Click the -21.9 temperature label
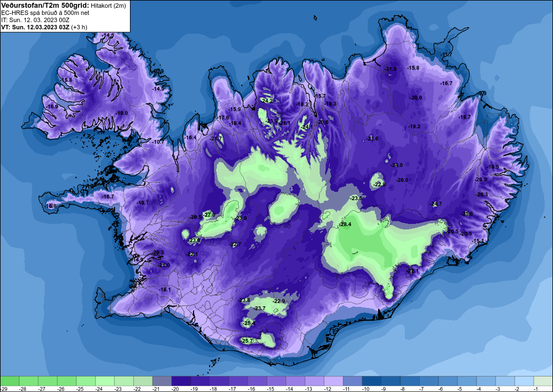Screen dimensions: 553x392 tap(272, 121)
